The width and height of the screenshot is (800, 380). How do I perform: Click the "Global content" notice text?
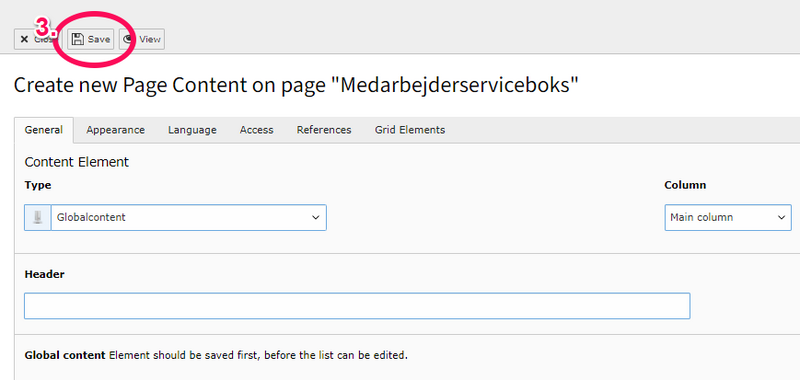click(x=216, y=356)
